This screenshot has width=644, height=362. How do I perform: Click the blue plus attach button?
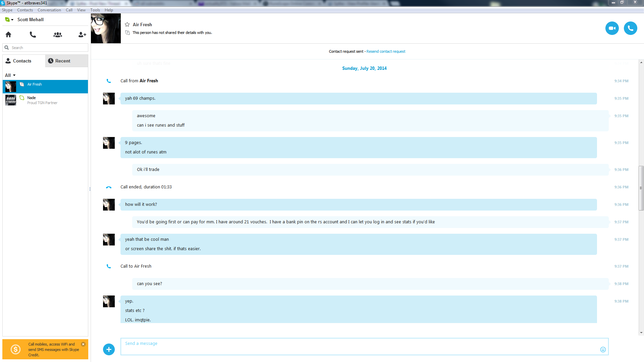point(109,350)
